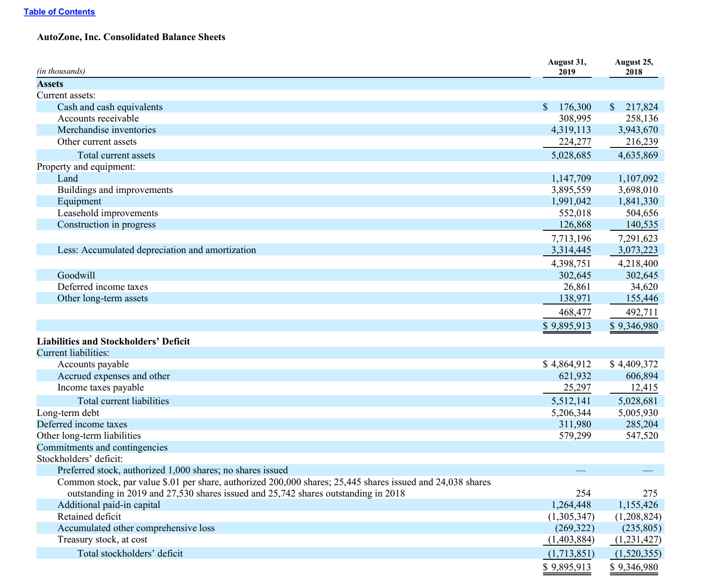Click the 'Accrued expenses and other' label

[x=113, y=376]
